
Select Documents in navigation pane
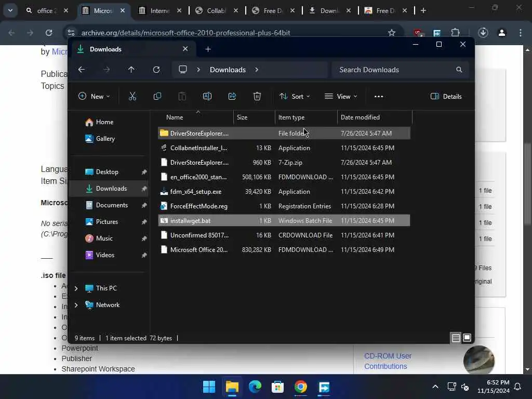pos(109,205)
